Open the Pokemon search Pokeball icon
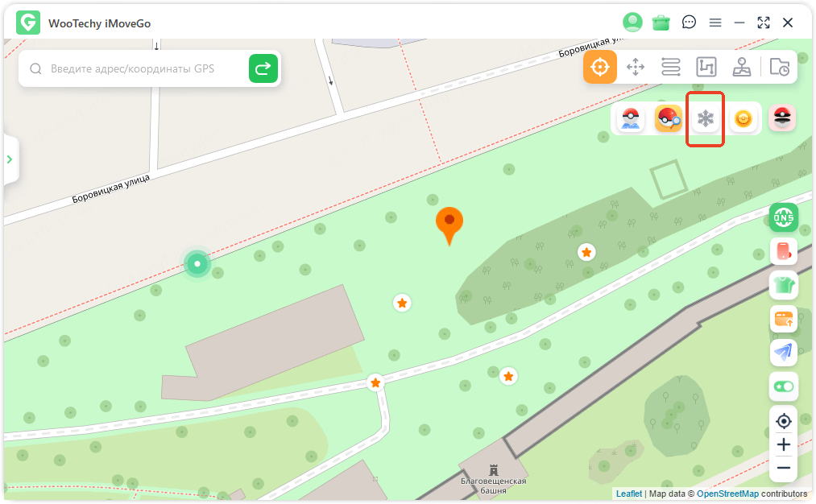This screenshot has width=816, height=504. [x=669, y=119]
